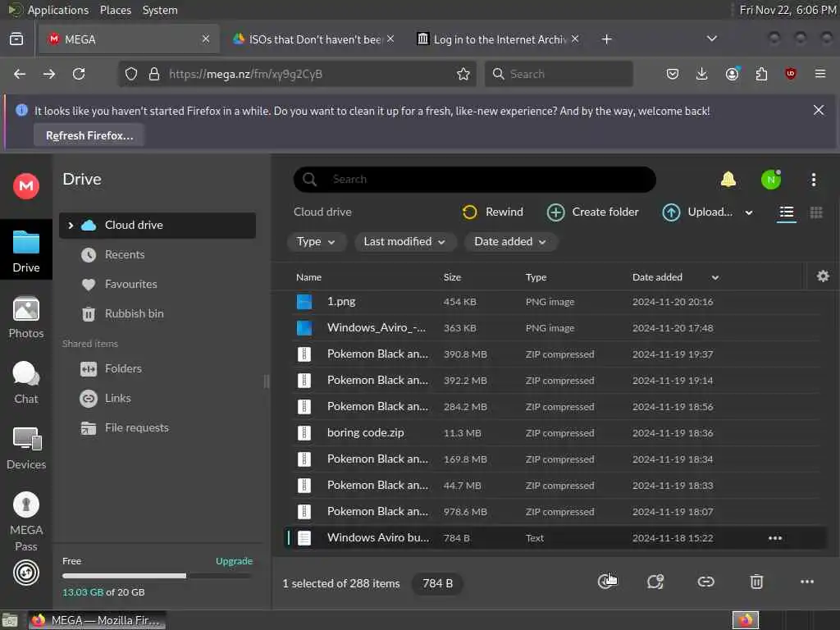Open the Places menu
The image size is (840, 630).
[115, 10]
